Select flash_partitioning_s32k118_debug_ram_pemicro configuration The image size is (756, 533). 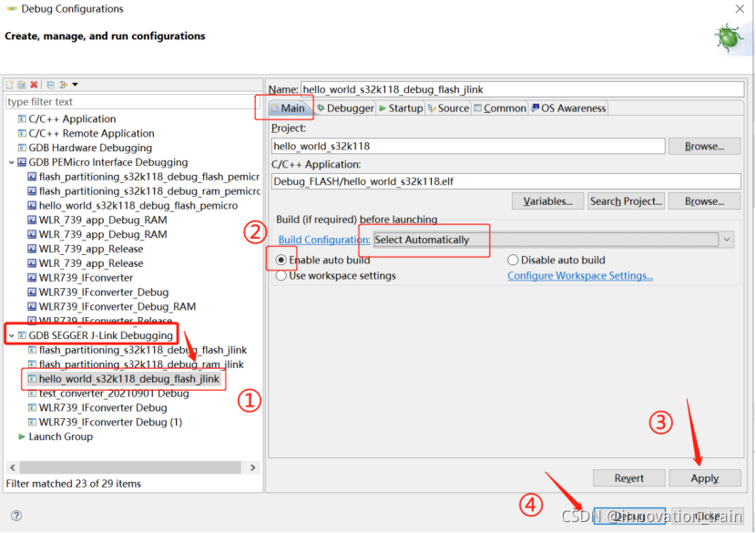tap(149, 191)
